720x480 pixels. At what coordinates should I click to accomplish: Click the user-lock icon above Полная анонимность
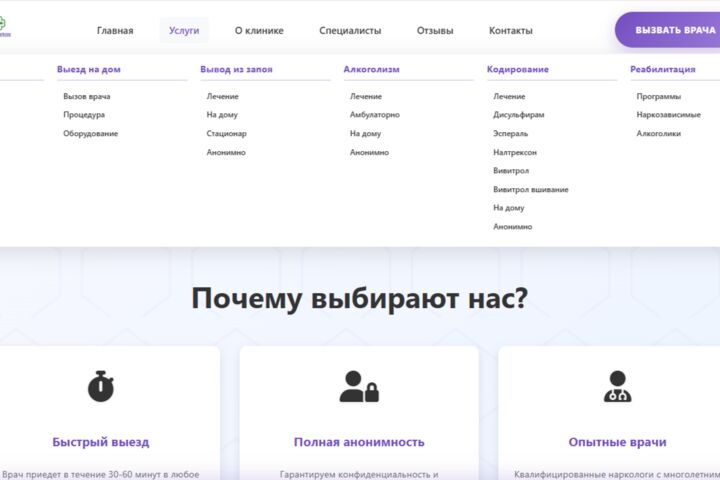click(x=359, y=386)
